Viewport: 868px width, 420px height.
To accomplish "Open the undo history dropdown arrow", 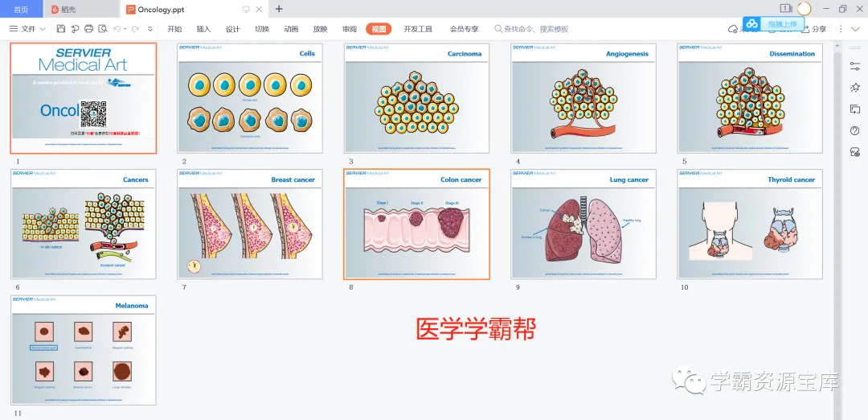I will pyautogui.click(x=125, y=29).
